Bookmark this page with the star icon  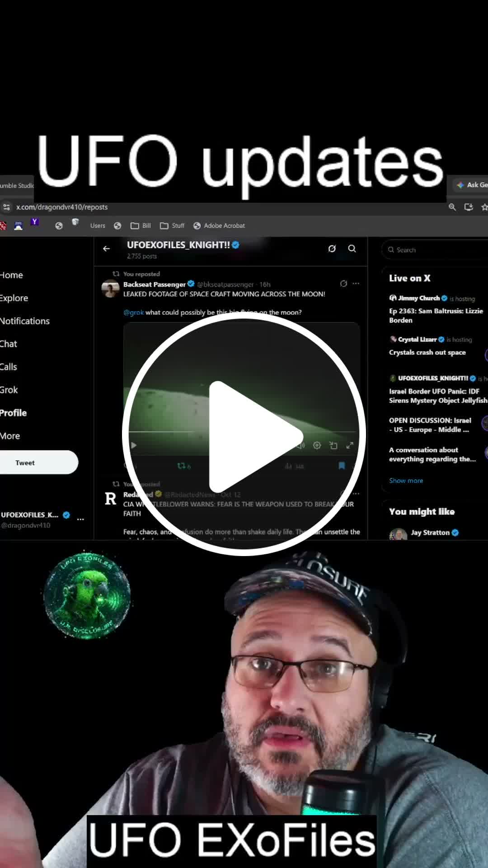(x=484, y=207)
